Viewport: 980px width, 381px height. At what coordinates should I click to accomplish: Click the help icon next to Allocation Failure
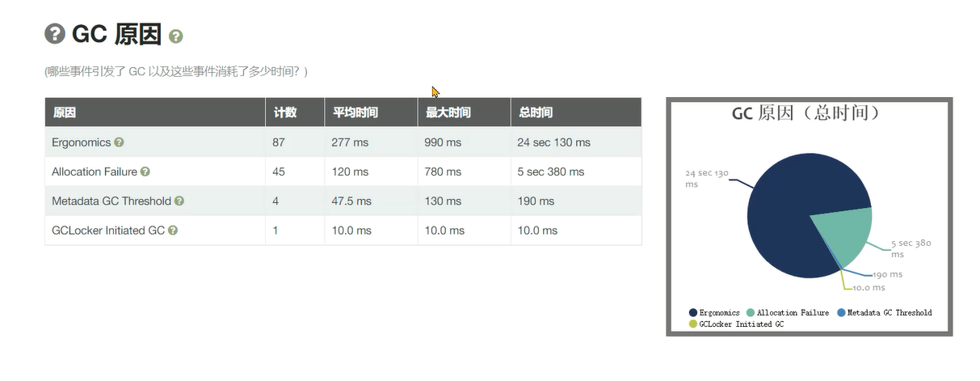coord(145,171)
